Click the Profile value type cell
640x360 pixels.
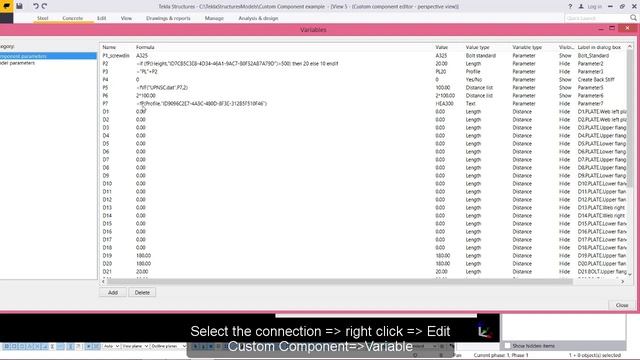tap(473, 71)
